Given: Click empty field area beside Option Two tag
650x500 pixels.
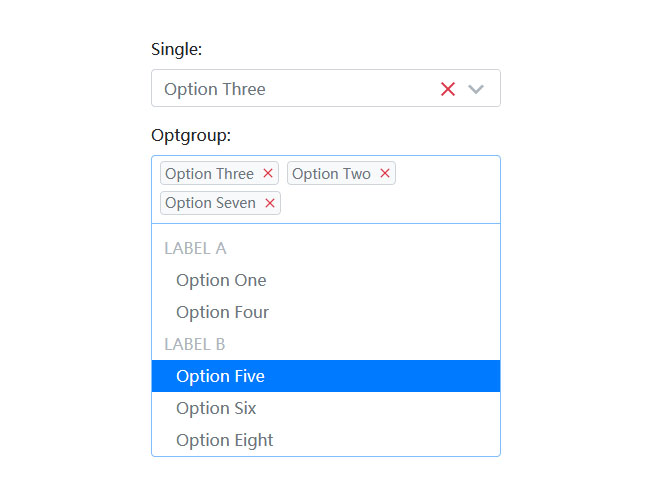Looking at the screenshot, I should point(447,174).
